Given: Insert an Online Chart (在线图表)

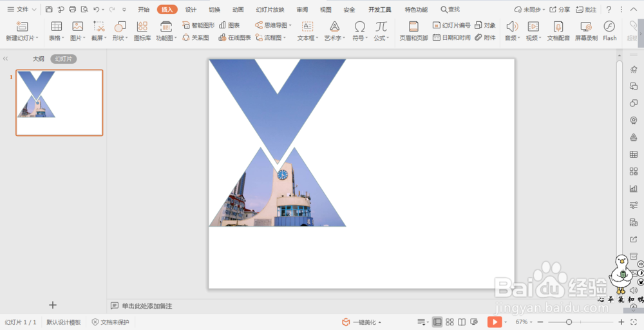Looking at the screenshot, I should click(x=234, y=37).
